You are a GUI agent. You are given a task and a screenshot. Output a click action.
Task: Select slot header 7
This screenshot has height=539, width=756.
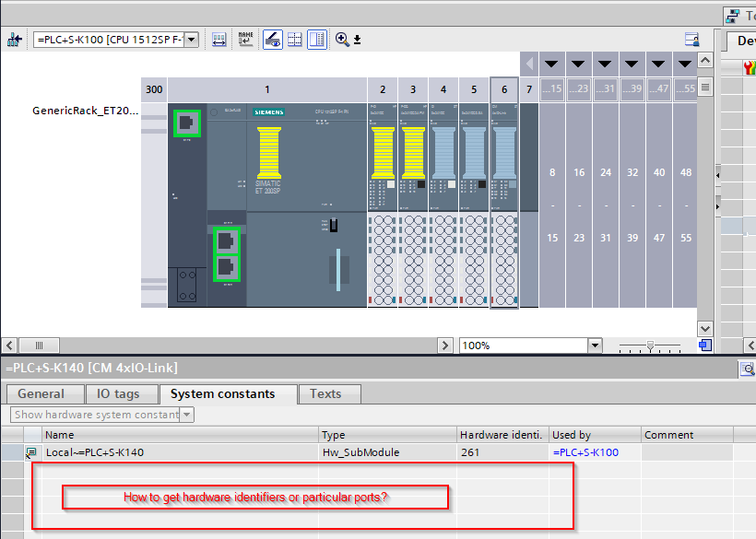529,89
